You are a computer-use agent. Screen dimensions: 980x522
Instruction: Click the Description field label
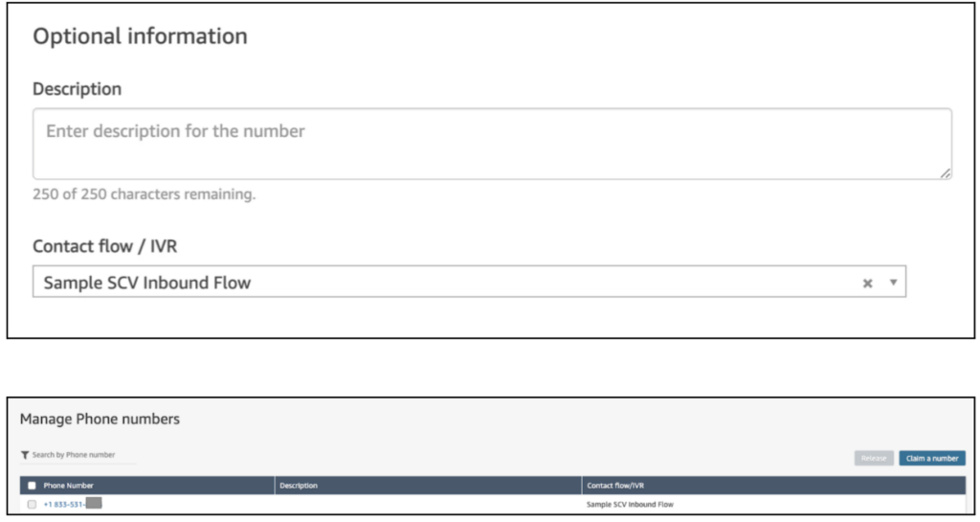77,89
